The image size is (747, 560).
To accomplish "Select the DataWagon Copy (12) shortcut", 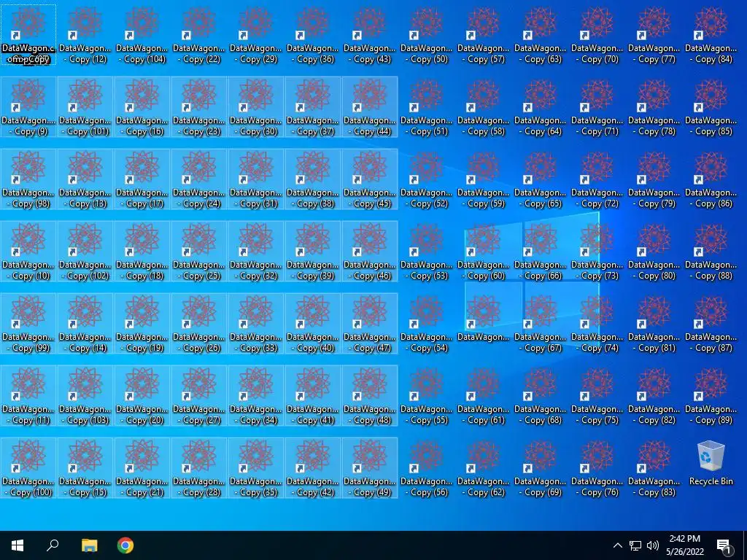I will click(85, 35).
